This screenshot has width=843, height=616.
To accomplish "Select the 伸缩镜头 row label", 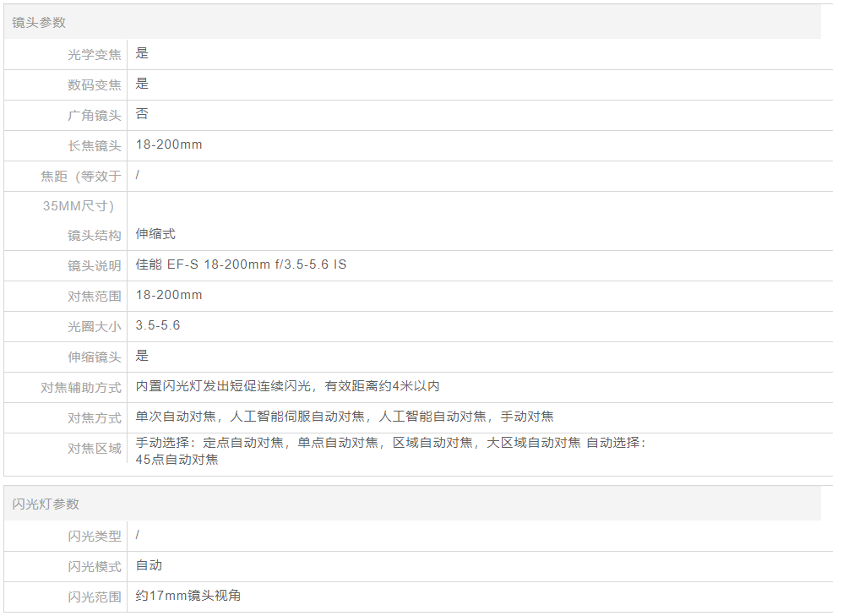I will (95, 357).
